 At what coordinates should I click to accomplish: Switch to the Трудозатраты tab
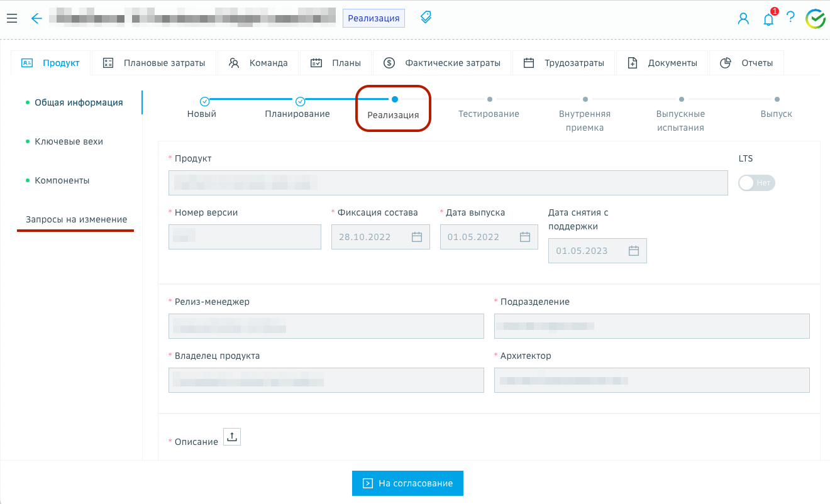pos(563,63)
